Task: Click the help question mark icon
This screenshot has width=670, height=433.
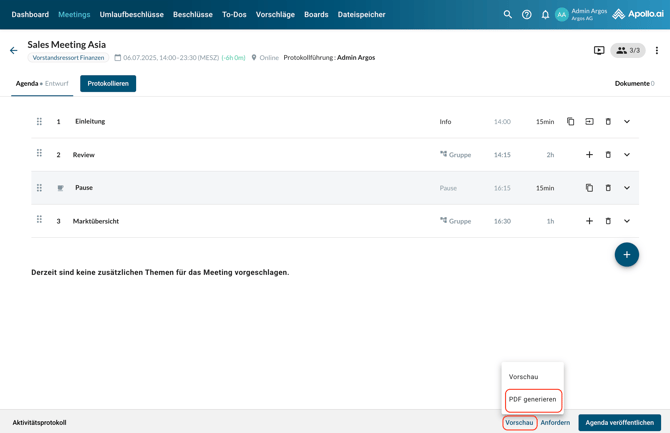Action: (527, 15)
